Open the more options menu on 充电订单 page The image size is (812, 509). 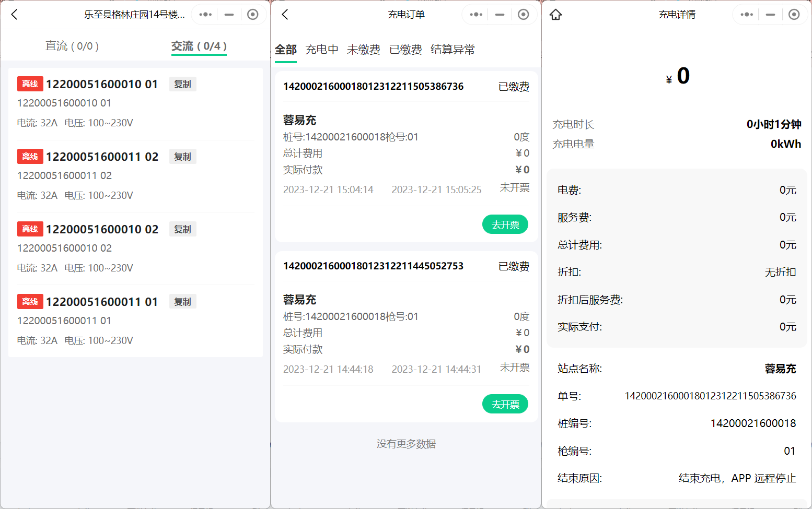475,14
